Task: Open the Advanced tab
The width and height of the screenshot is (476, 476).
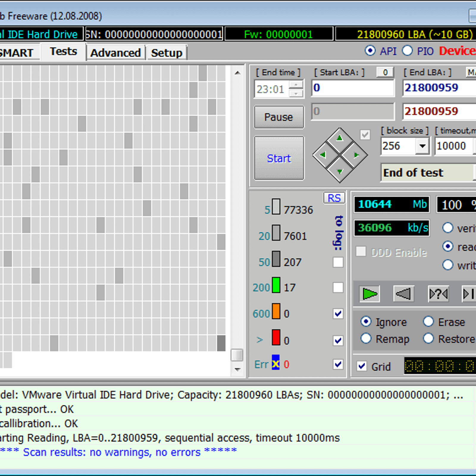Action: click(x=115, y=53)
